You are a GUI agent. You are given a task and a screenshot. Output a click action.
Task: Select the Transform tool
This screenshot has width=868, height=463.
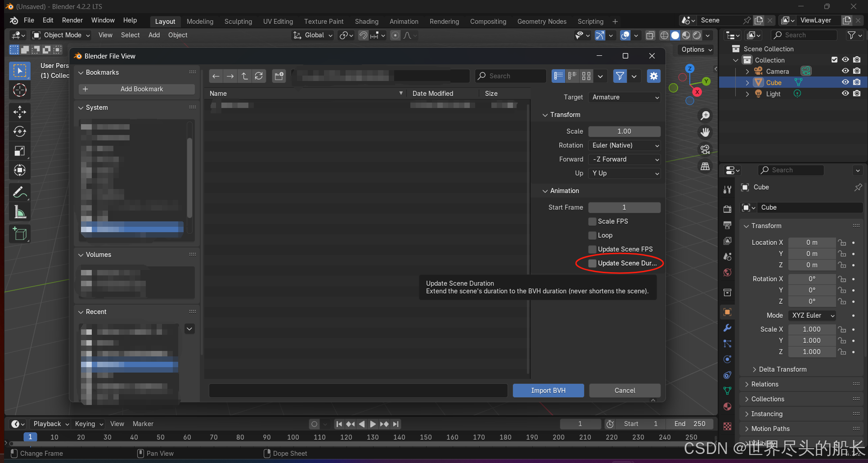pos(20,170)
